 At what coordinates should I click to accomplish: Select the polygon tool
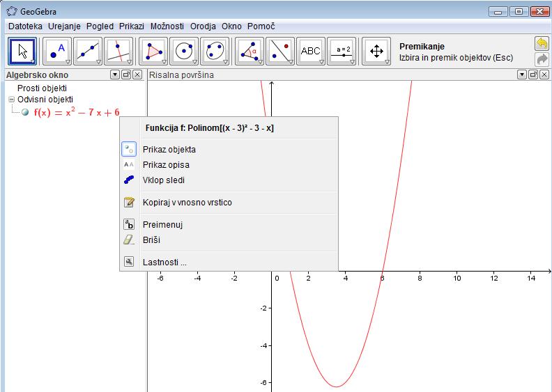(154, 52)
